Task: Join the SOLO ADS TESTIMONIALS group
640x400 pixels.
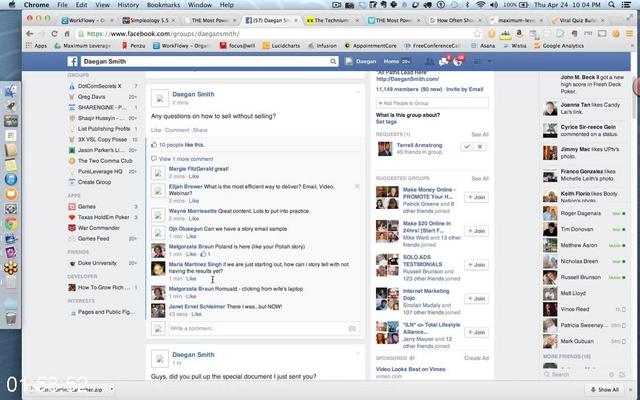Action: tap(476, 265)
